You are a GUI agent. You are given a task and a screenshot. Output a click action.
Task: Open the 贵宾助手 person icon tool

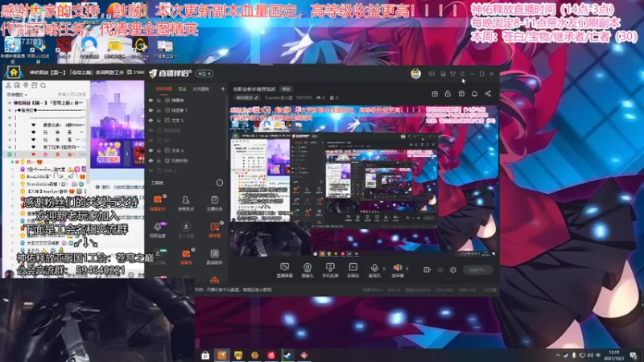(x=186, y=203)
